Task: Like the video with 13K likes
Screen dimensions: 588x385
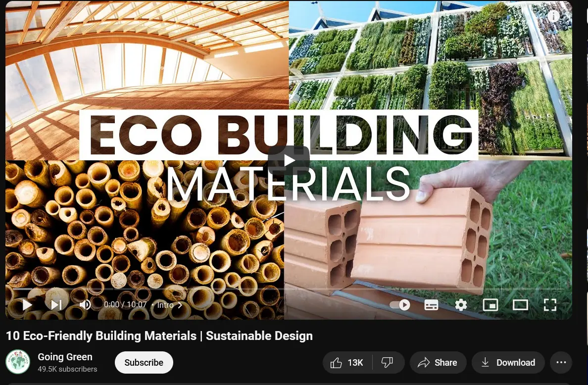Action: [347, 363]
